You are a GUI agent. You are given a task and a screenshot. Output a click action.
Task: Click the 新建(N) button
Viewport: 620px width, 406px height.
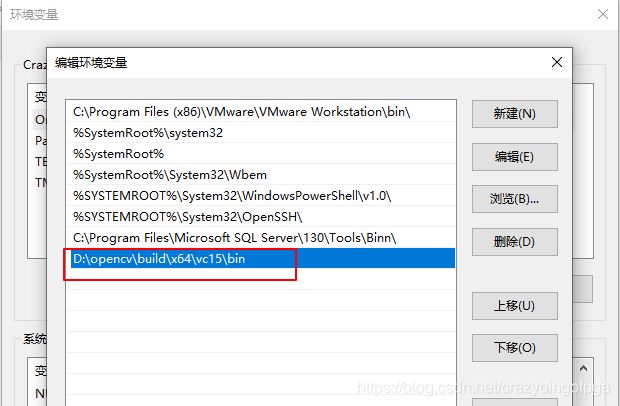(x=514, y=114)
